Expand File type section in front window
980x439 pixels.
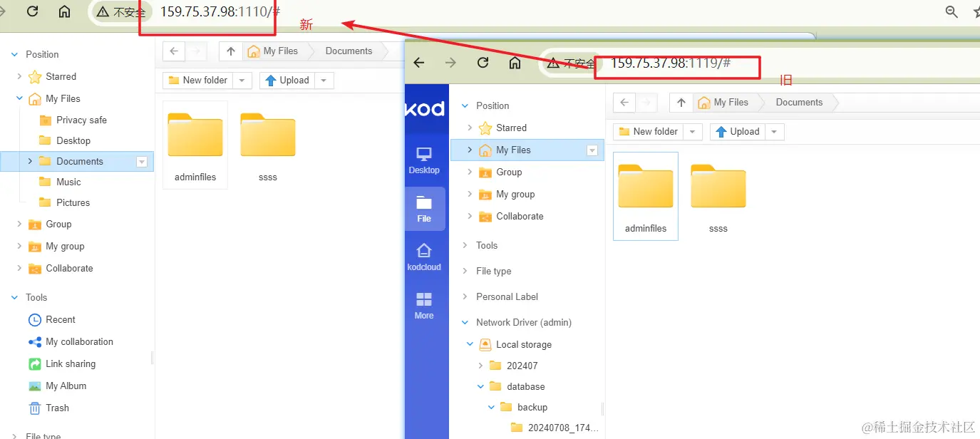coord(465,271)
